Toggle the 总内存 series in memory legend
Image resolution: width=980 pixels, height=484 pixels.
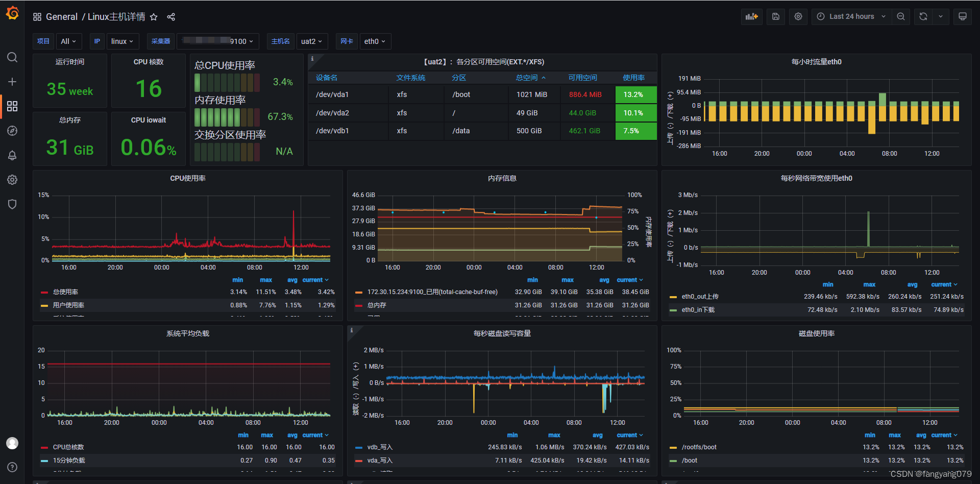point(377,305)
